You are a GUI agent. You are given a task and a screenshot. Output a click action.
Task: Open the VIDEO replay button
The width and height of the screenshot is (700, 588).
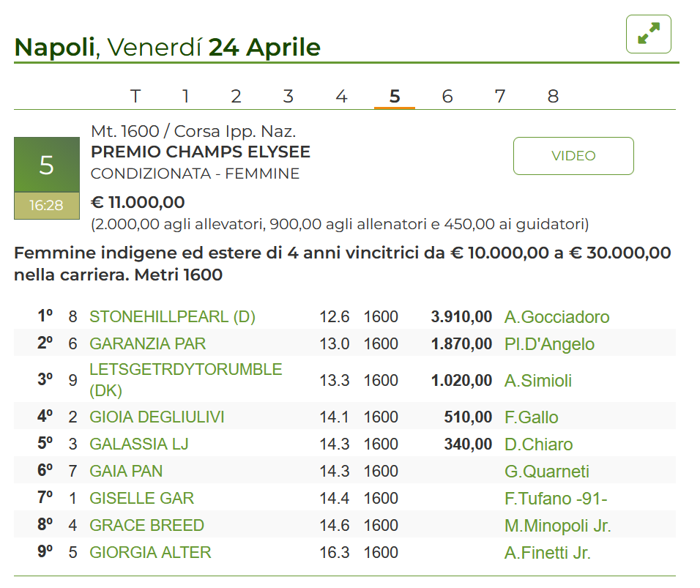pyautogui.click(x=573, y=156)
